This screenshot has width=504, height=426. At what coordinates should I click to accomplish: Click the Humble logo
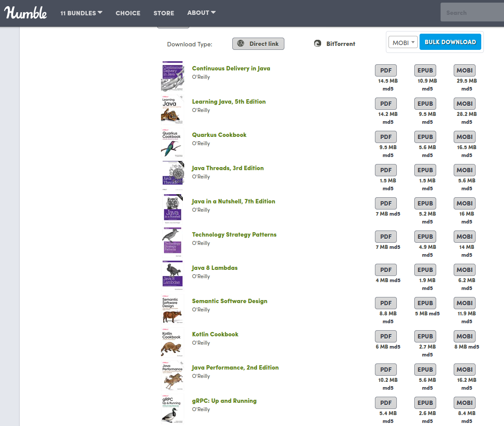click(x=25, y=13)
